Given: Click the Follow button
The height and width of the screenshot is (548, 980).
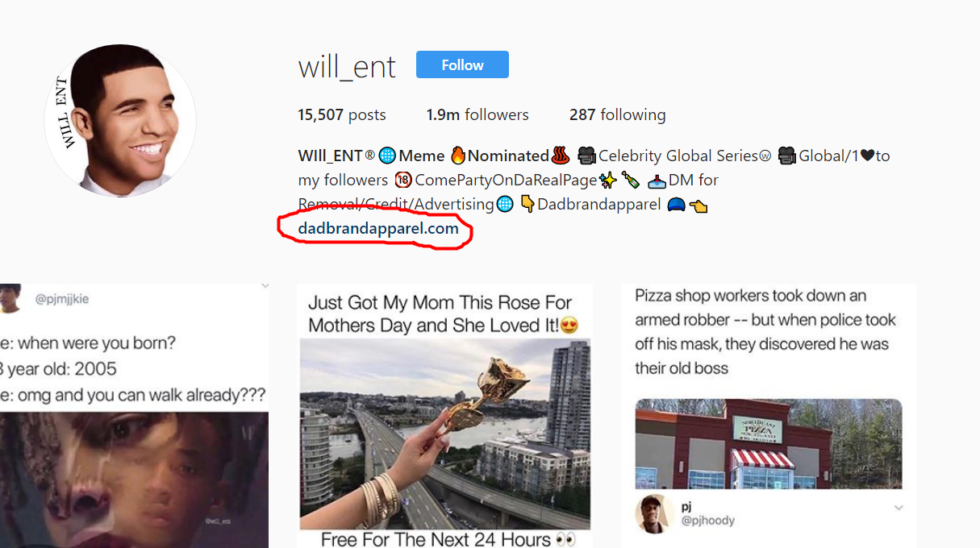Looking at the screenshot, I should coord(462,64).
